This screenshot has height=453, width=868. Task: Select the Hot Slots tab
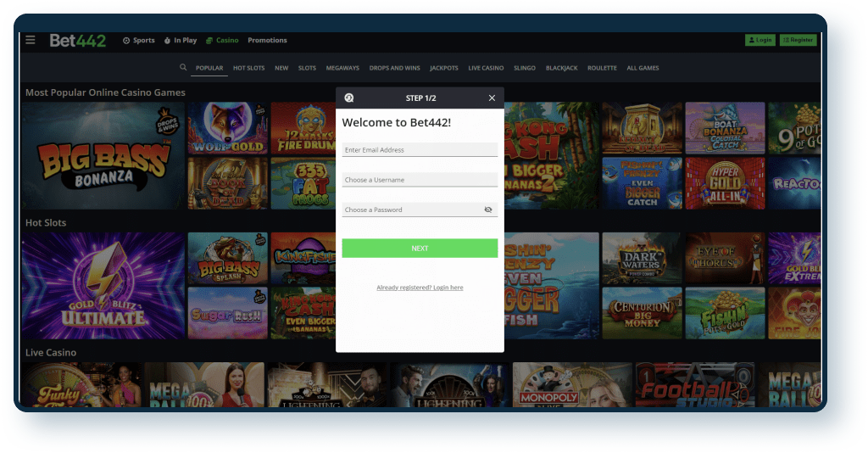[x=248, y=68]
